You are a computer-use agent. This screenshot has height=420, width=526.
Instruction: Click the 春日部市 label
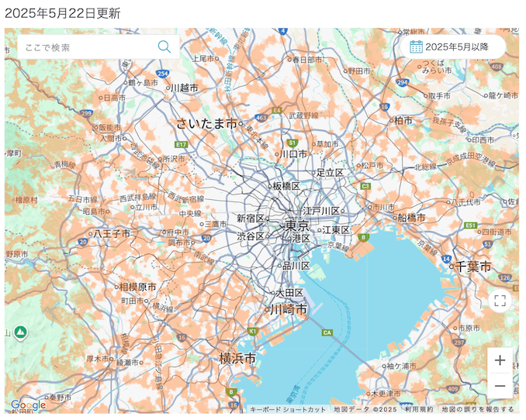tap(307, 60)
